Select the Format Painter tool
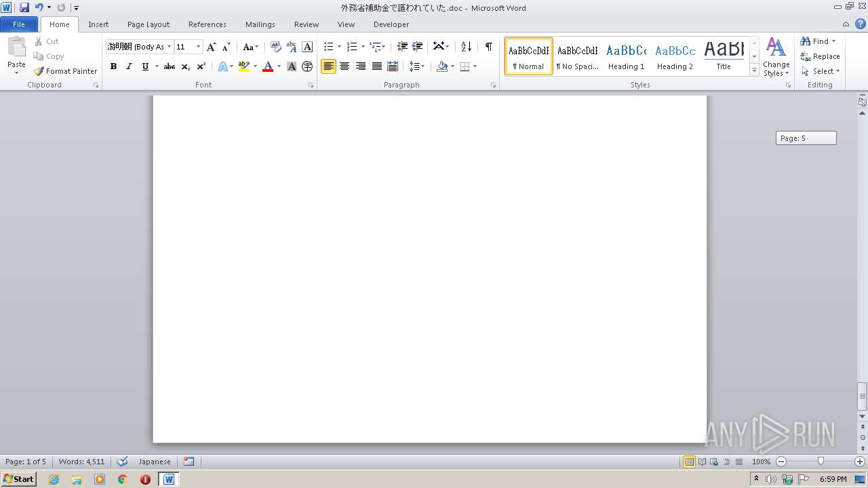The width and height of the screenshot is (868, 488). [66, 71]
